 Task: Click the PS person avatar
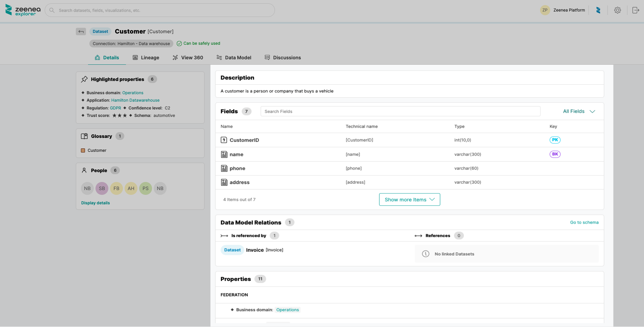click(146, 188)
